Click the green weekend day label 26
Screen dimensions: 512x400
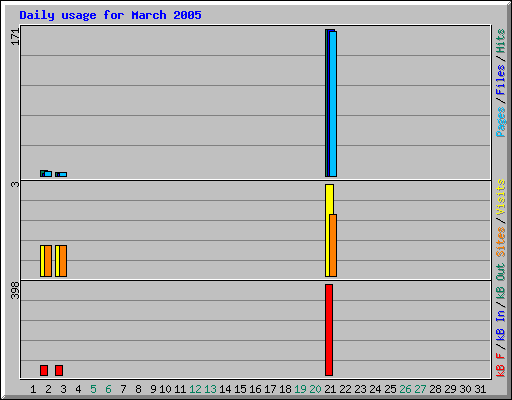pos(405,389)
